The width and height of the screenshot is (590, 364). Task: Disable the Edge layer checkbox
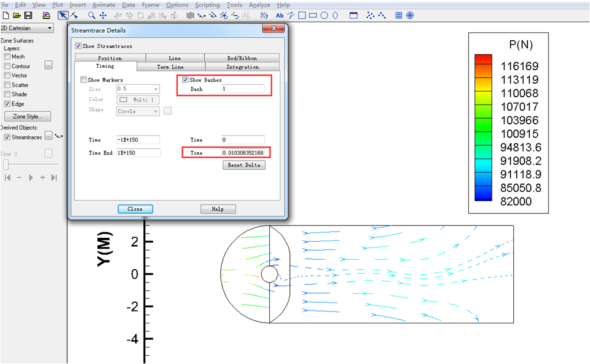click(7, 104)
